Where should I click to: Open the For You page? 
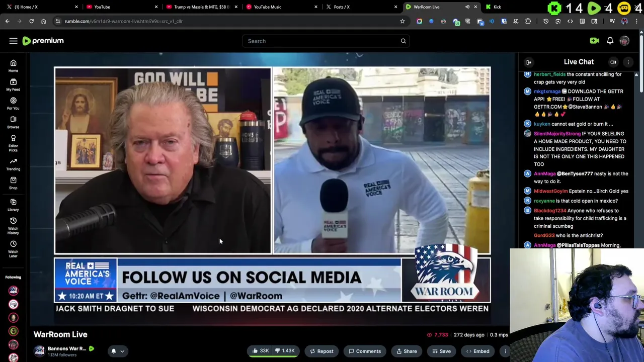[13, 104]
